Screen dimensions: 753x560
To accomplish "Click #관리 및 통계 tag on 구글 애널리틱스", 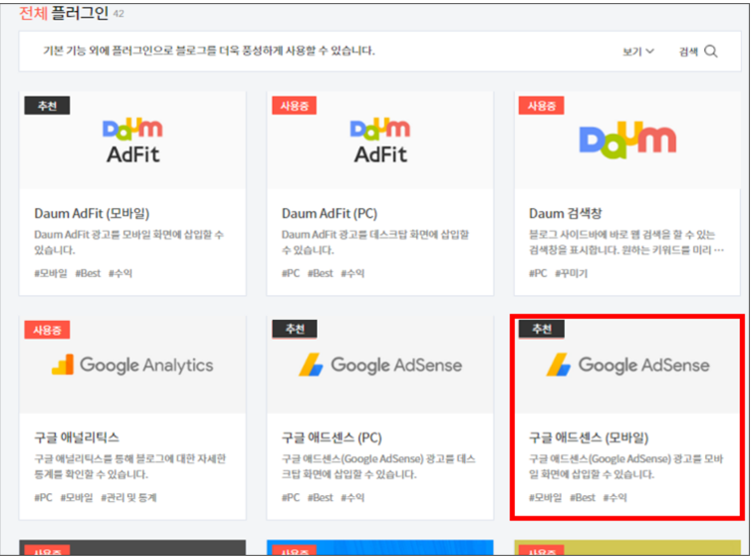I will [128, 497].
